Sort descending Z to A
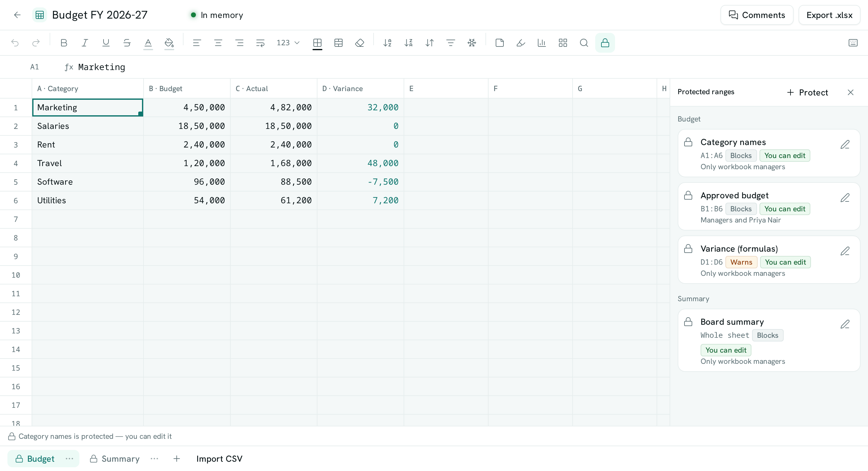 click(x=408, y=43)
